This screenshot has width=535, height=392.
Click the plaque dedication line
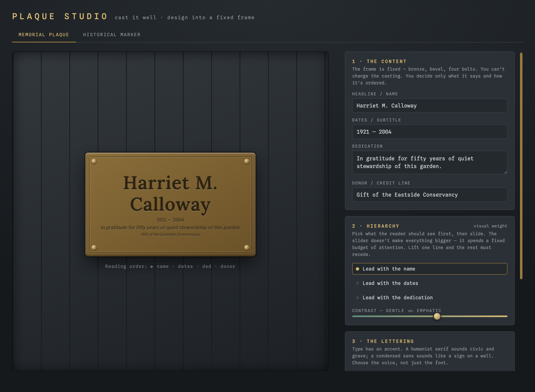click(170, 228)
